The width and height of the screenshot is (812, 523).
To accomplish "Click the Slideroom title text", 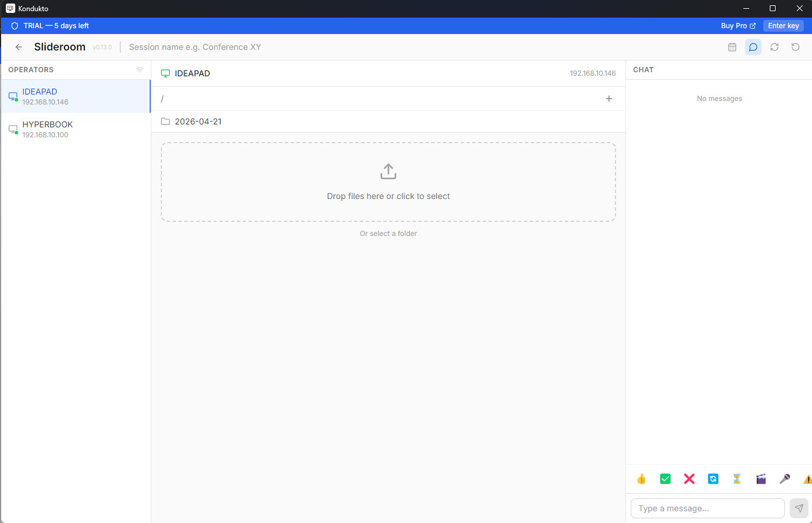I will (x=60, y=47).
